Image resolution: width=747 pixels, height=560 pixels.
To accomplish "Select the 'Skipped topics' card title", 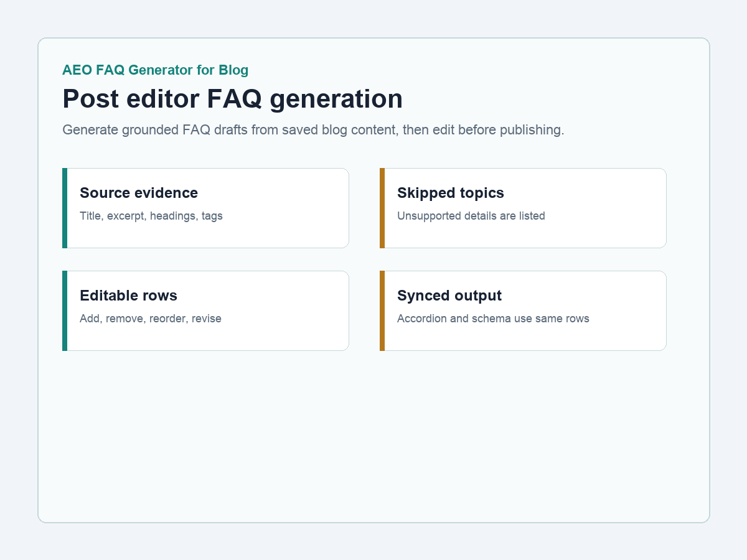I will (451, 193).
